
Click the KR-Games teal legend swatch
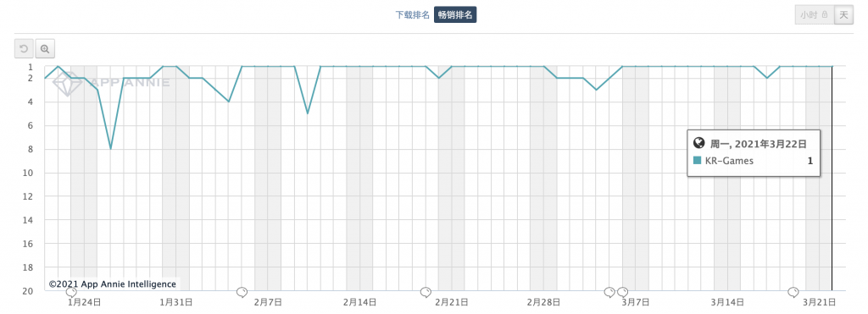click(697, 161)
